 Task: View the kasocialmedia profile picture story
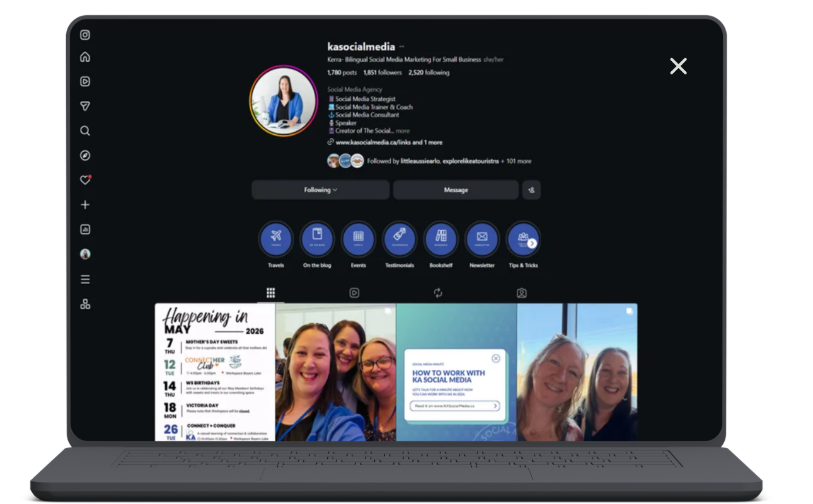(284, 101)
